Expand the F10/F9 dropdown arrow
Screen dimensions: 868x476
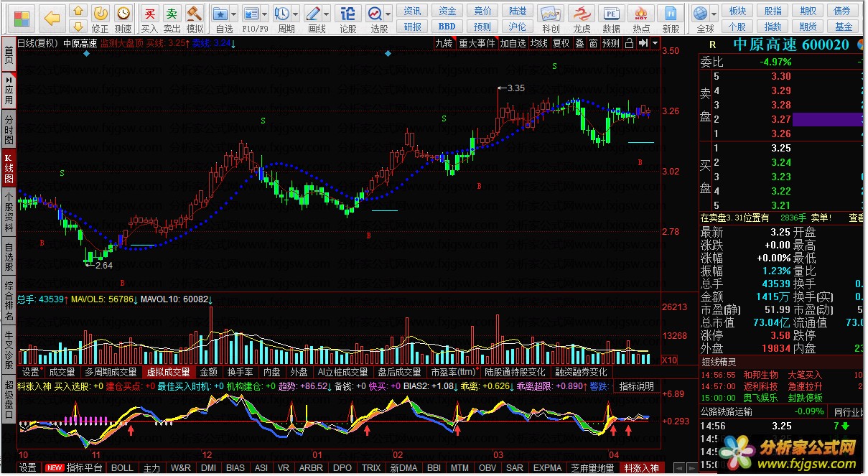coord(265,14)
